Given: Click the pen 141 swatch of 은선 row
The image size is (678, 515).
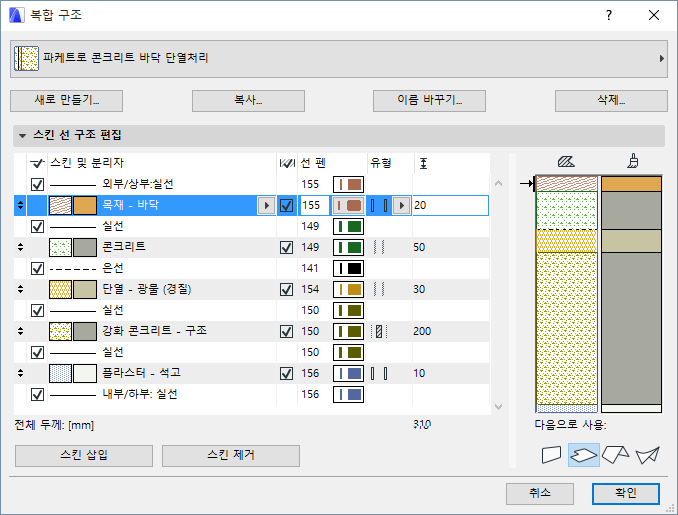Looking at the screenshot, I should click(348, 269).
